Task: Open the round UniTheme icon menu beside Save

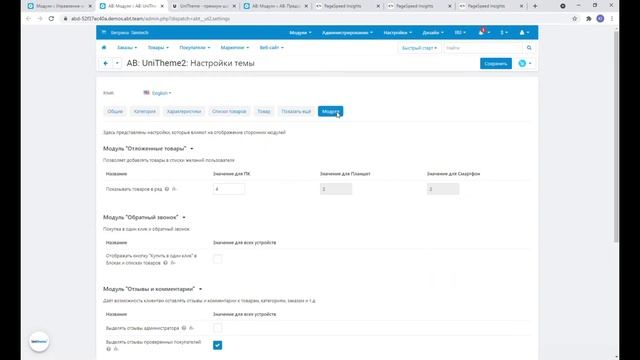Action: [x=524, y=63]
